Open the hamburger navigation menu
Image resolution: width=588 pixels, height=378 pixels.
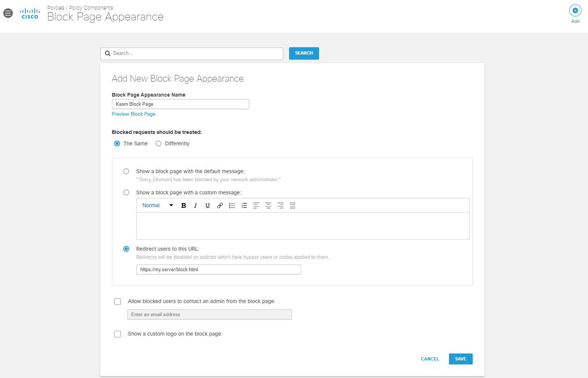coord(8,13)
